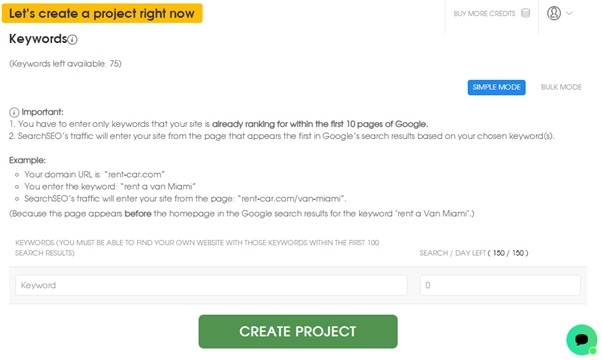
Task: Click the keywords column header label
Action: pyautogui.click(x=197, y=248)
